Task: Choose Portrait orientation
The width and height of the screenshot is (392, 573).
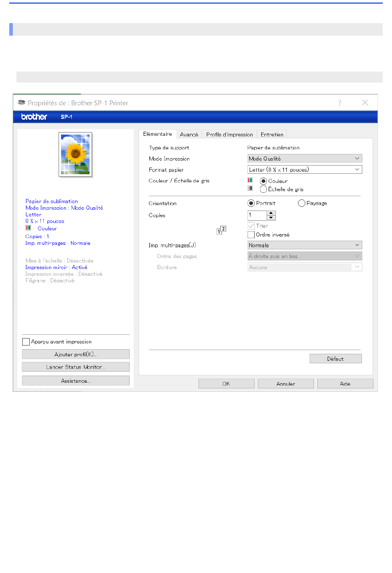Action: click(x=251, y=204)
